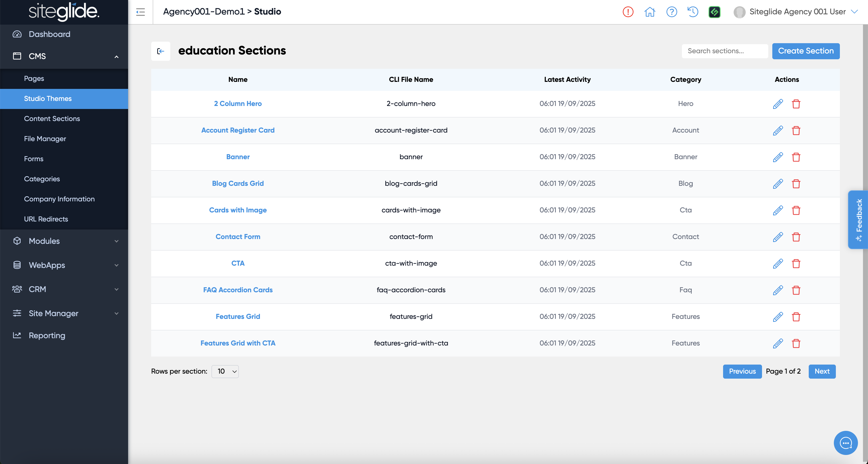Click the Create Section button

tap(805, 51)
